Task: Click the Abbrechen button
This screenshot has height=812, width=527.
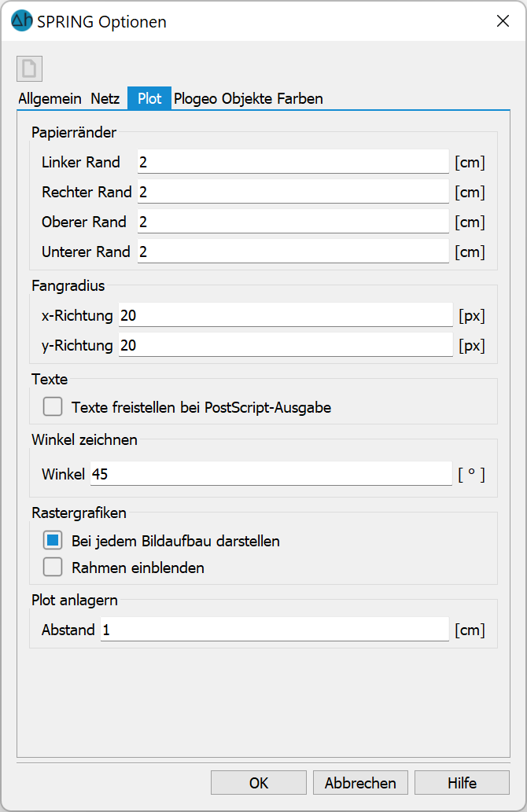Action: click(360, 782)
